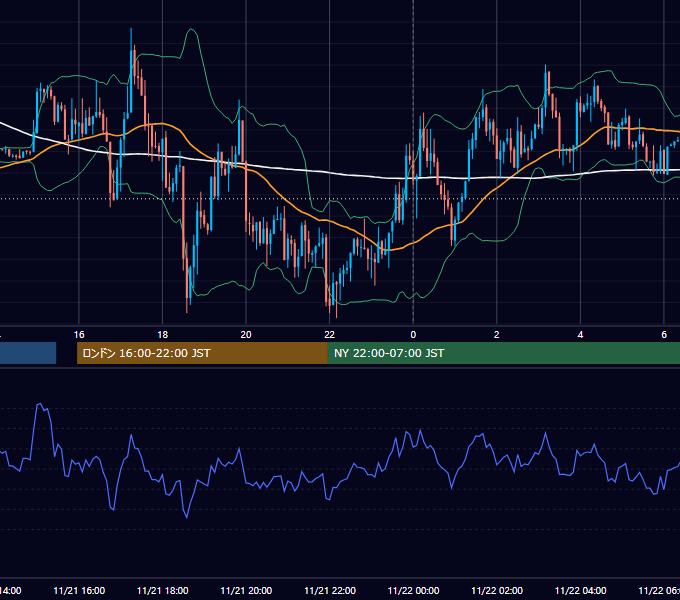Image resolution: width=680 pixels, height=600 pixels.
Task: Select the 20 hour label on the upper time axis
Action: tap(246, 335)
